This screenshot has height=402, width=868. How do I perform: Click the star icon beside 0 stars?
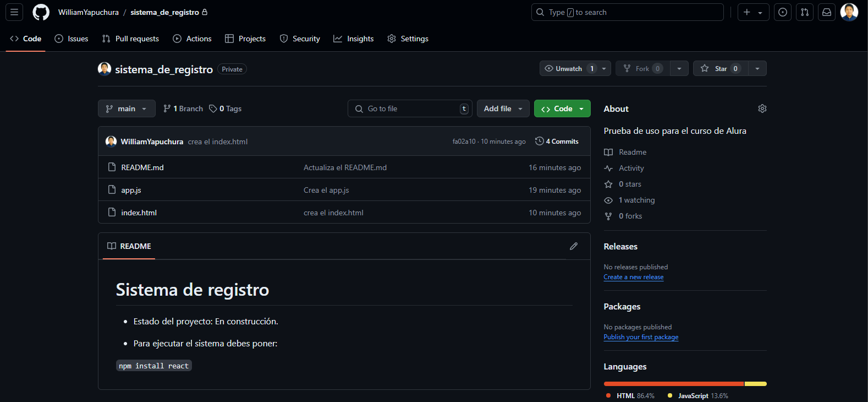tap(608, 184)
